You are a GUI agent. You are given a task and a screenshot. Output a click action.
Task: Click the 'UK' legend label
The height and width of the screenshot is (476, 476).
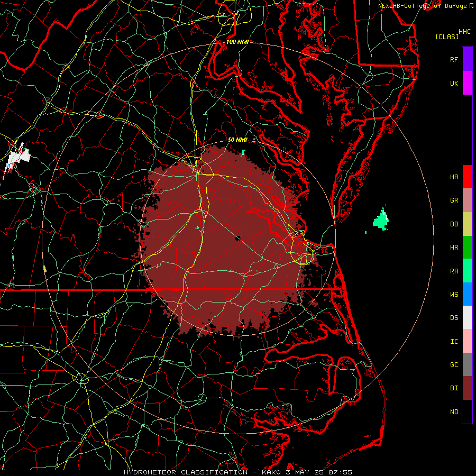coord(454,83)
